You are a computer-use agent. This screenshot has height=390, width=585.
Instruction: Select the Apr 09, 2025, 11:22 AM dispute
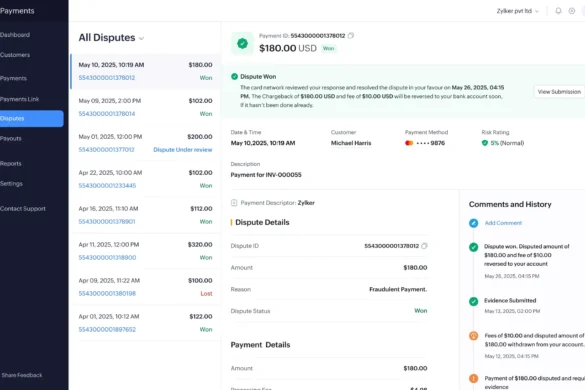pos(146,287)
